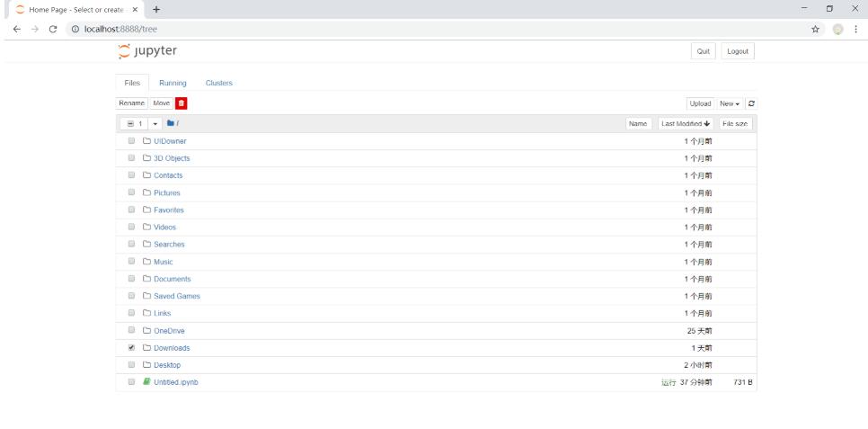The height and width of the screenshot is (429, 868).
Task: Open the Chrome profile avatar
Action: click(x=837, y=30)
